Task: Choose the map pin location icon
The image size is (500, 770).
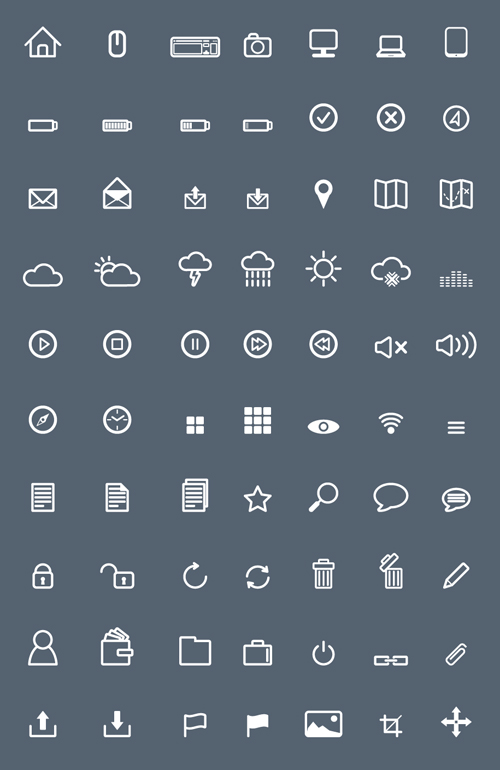Action: (323, 194)
